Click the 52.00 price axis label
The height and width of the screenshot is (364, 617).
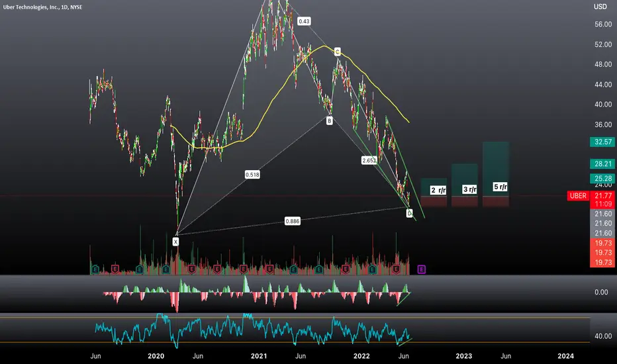(603, 44)
